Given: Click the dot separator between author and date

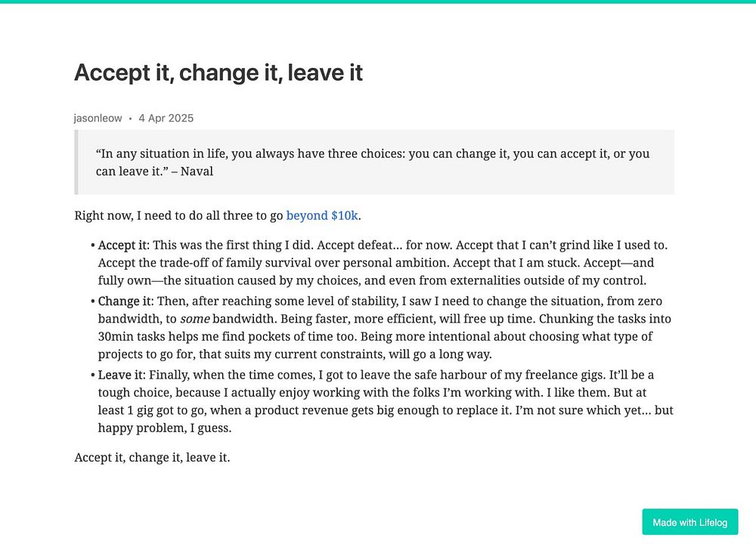Looking at the screenshot, I should 130,119.
